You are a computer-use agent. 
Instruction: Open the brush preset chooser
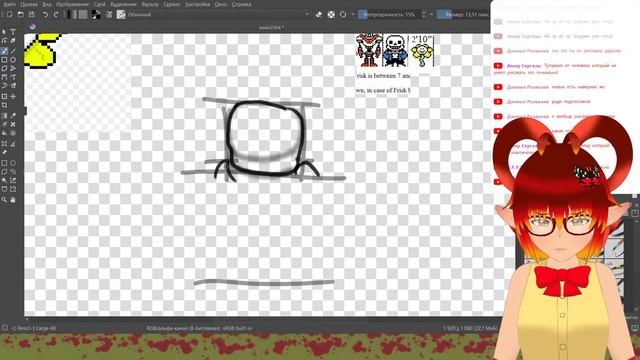(x=121, y=14)
